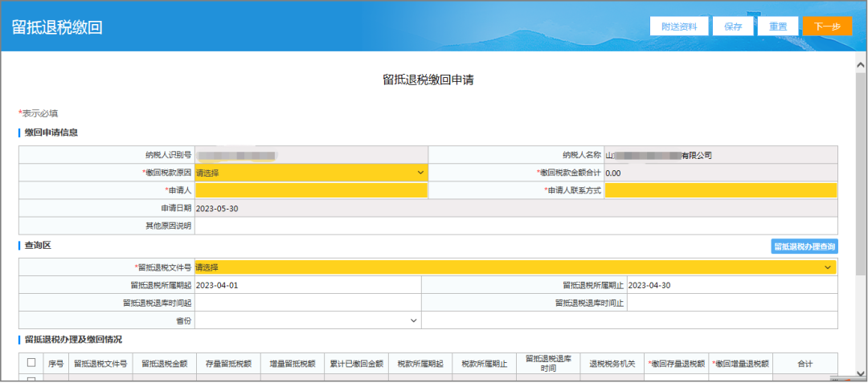Click the 序号 column header
The width and height of the screenshot is (868, 383).
click(x=56, y=364)
